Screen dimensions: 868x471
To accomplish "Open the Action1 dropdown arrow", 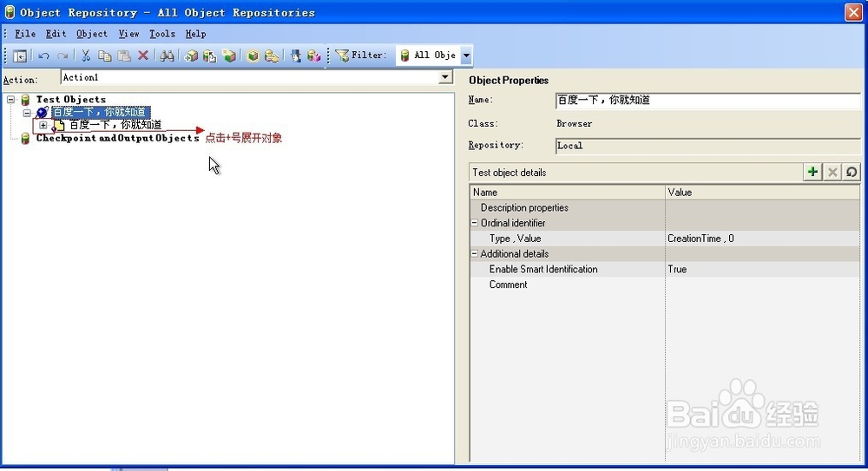I will pos(445,77).
